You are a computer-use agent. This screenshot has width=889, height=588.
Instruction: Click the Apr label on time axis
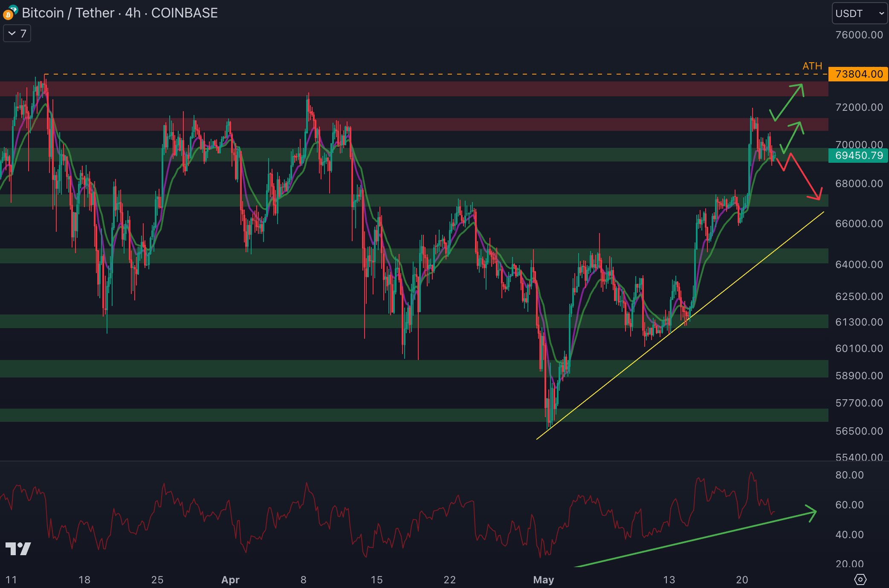(x=230, y=579)
